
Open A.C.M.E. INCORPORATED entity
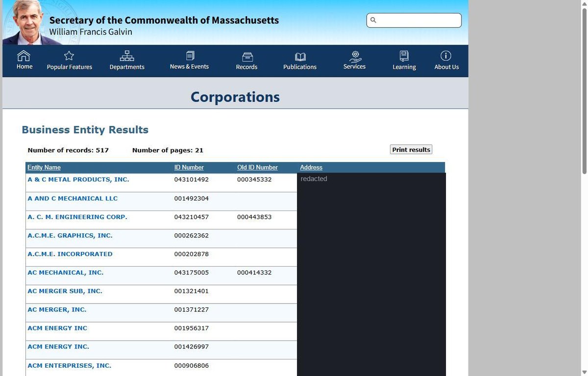70,254
